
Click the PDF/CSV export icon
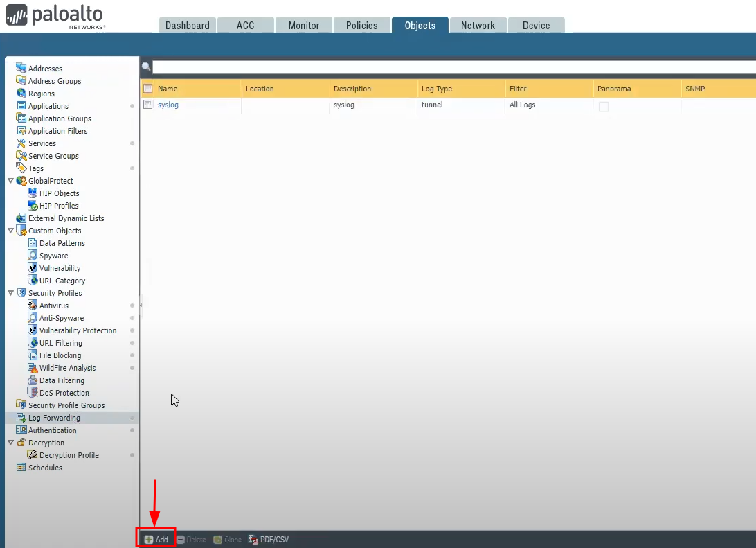pos(253,540)
